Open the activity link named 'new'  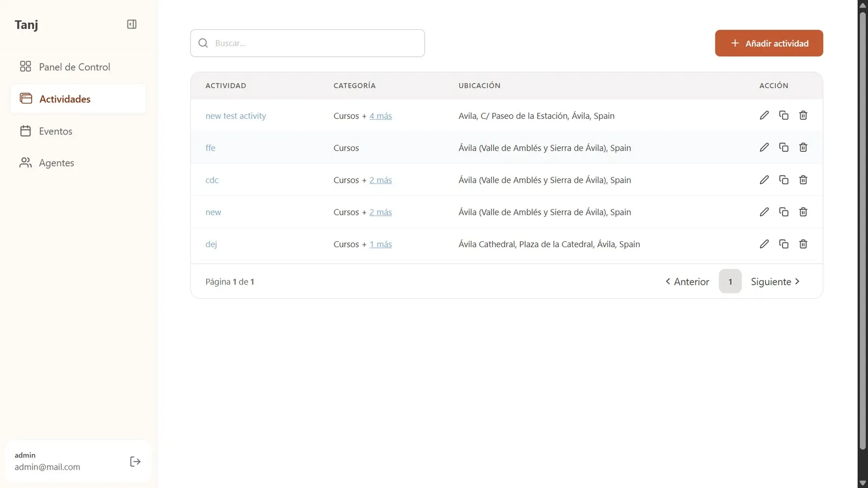click(213, 212)
